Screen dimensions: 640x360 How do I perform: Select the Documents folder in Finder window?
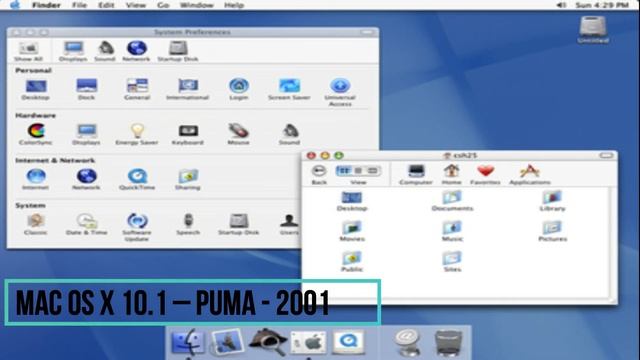click(x=452, y=201)
